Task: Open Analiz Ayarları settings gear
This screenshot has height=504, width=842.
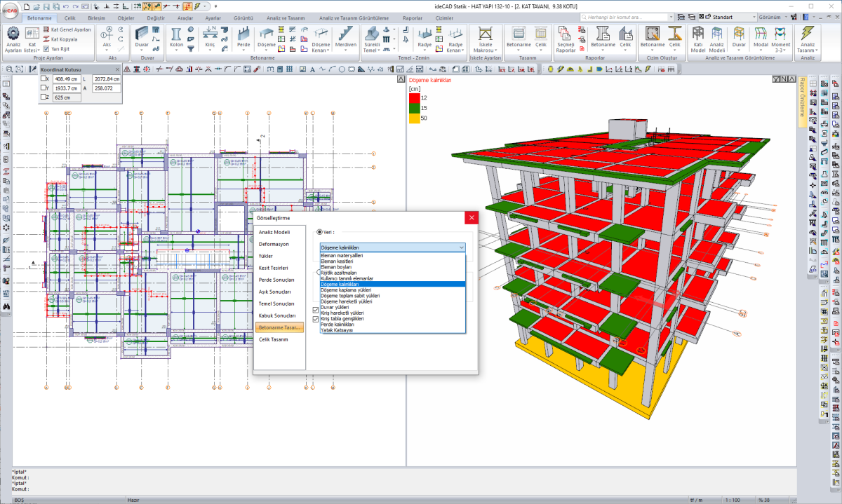Action: pos(13,34)
